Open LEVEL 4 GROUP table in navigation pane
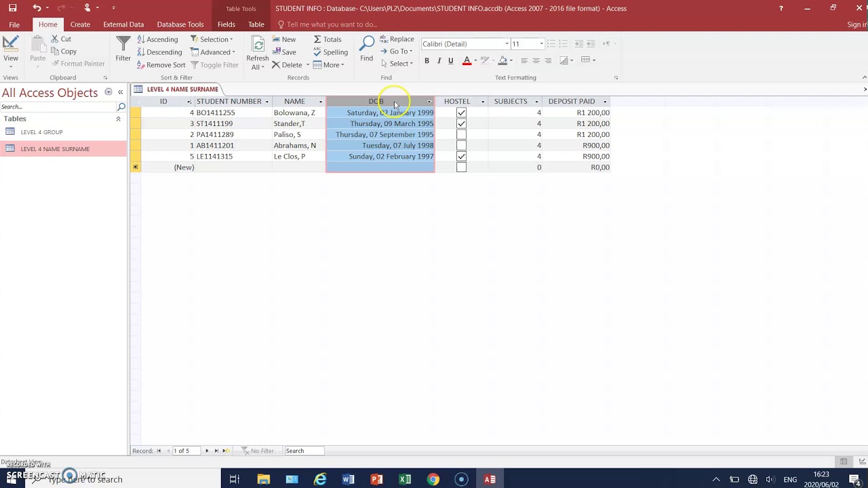The width and height of the screenshot is (868, 488). pyautogui.click(x=41, y=132)
